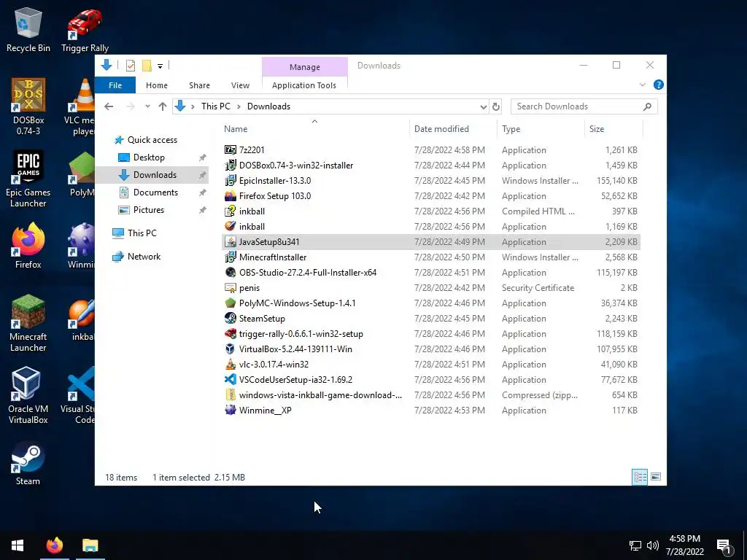Open Documents in the navigation pane
The height and width of the screenshot is (560, 747).
(156, 192)
